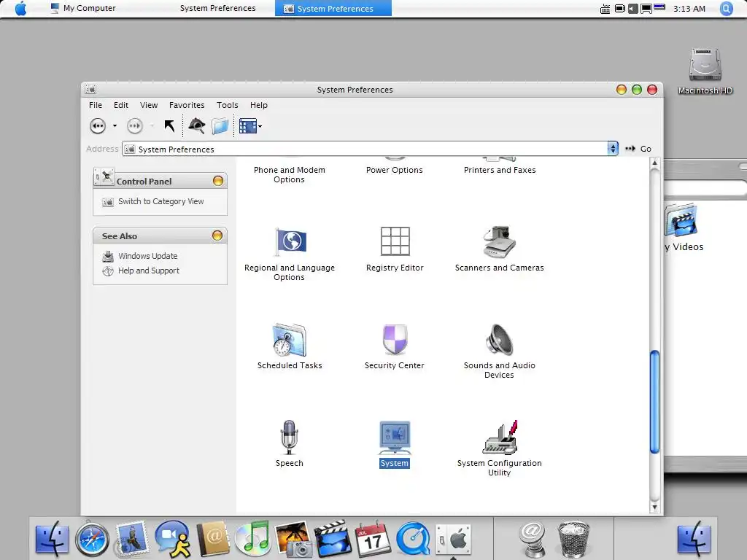Open the Regional and Language Options icon
This screenshot has width=747, height=560.
pyautogui.click(x=290, y=242)
